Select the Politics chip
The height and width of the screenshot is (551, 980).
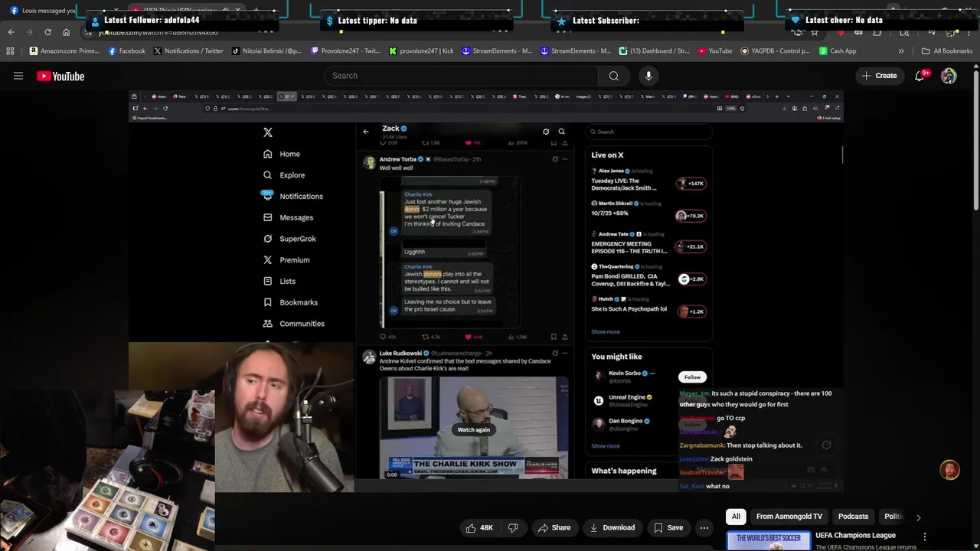click(x=893, y=517)
